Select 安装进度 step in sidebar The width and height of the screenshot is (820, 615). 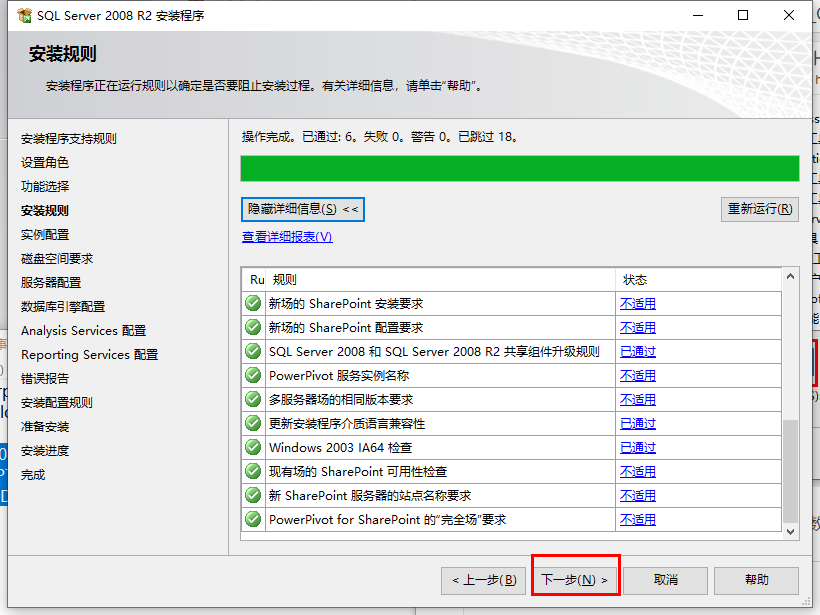click(x=44, y=451)
